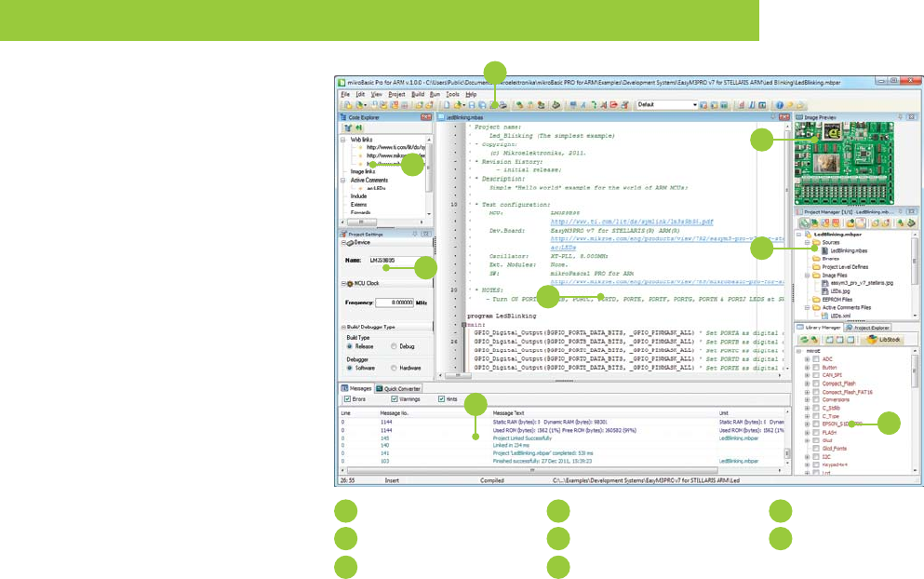Collapse the Sources folder
Image resolution: width=924 pixels, height=579 pixels.
(x=808, y=242)
